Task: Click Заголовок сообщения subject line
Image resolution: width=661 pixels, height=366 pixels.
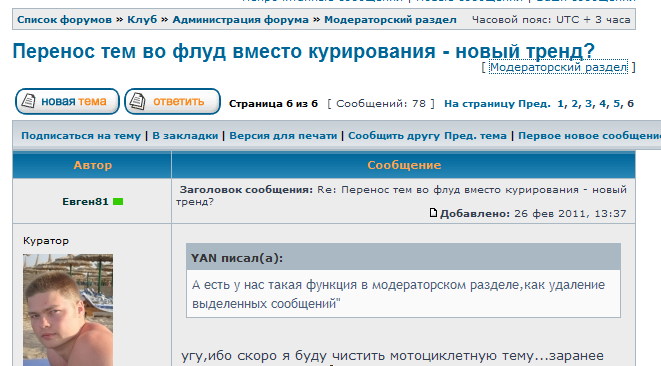Action: (x=401, y=195)
